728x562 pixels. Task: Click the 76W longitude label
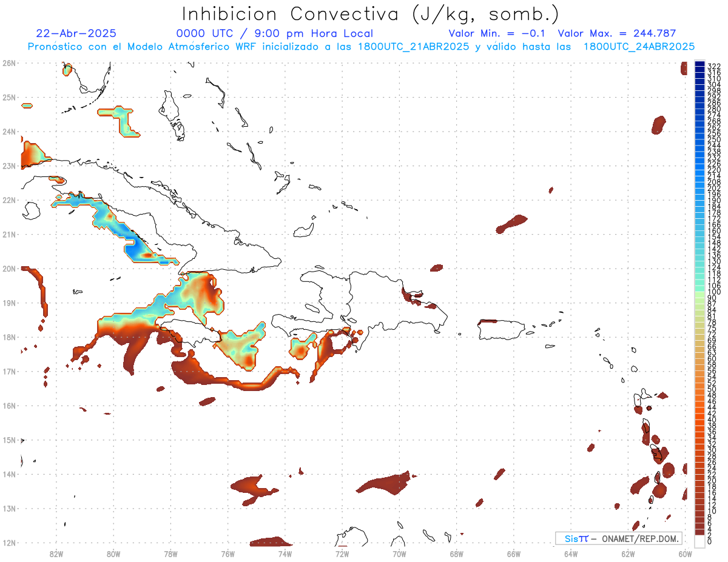point(227,554)
